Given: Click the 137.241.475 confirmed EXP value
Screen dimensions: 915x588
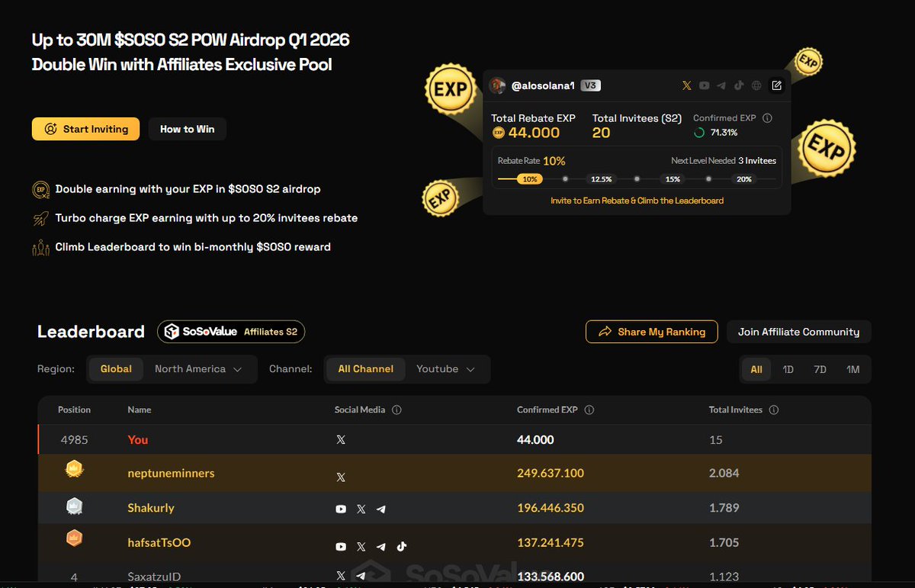Looking at the screenshot, I should [x=551, y=543].
